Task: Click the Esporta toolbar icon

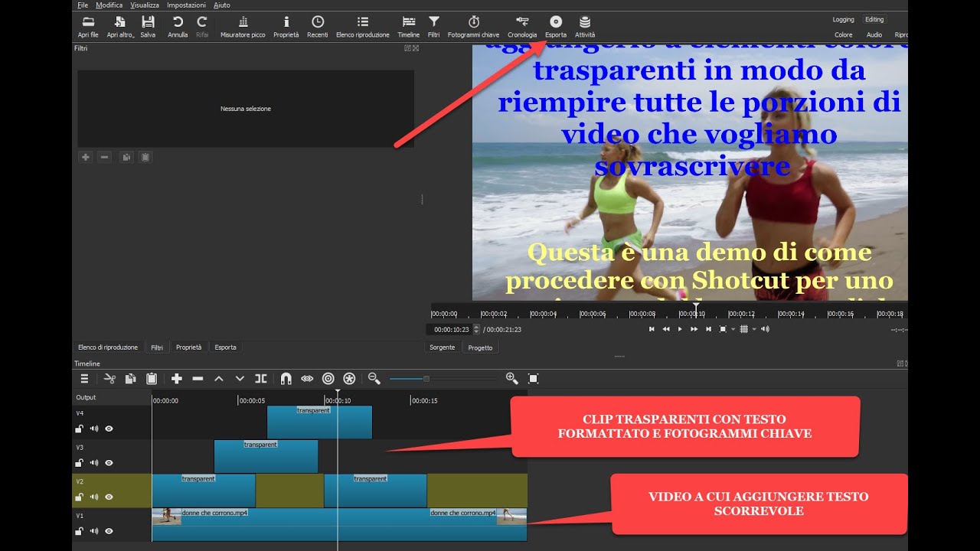Action: (556, 27)
